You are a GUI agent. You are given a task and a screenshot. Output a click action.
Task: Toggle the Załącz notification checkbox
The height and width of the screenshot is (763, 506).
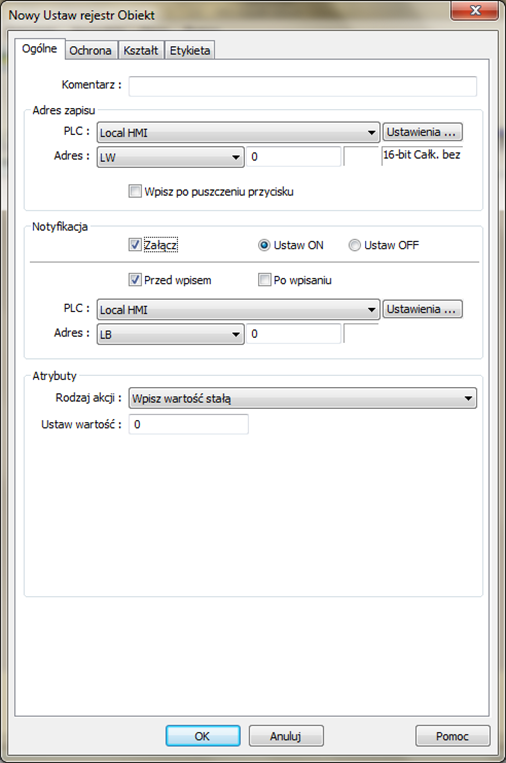click(x=135, y=244)
